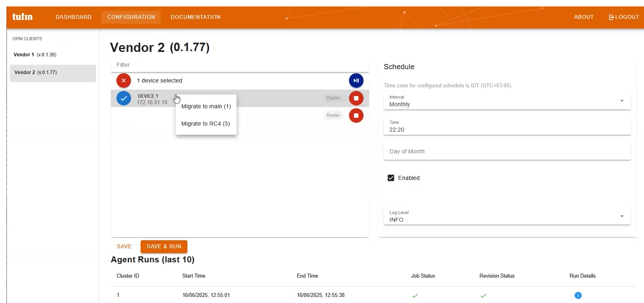The height and width of the screenshot is (303, 644).
Task: Choose Migrate to main (1) option
Action: click(x=206, y=106)
